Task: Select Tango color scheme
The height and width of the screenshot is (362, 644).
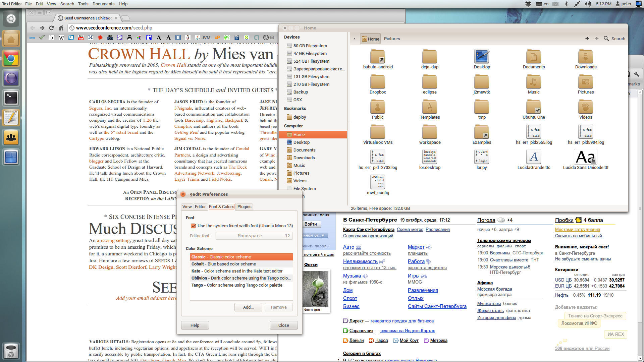Action: [x=241, y=285]
